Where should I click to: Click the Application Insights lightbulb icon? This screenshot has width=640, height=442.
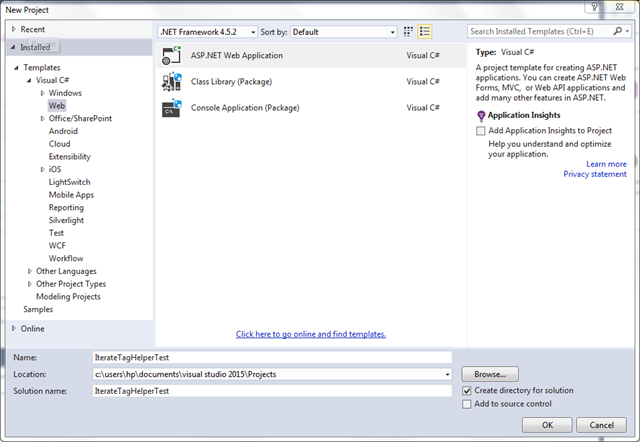pyautogui.click(x=481, y=116)
